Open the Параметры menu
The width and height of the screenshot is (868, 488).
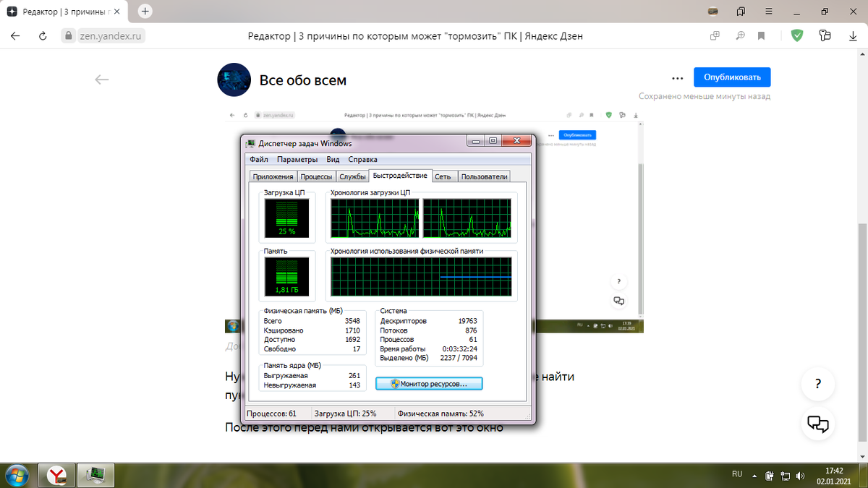[x=297, y=159]
